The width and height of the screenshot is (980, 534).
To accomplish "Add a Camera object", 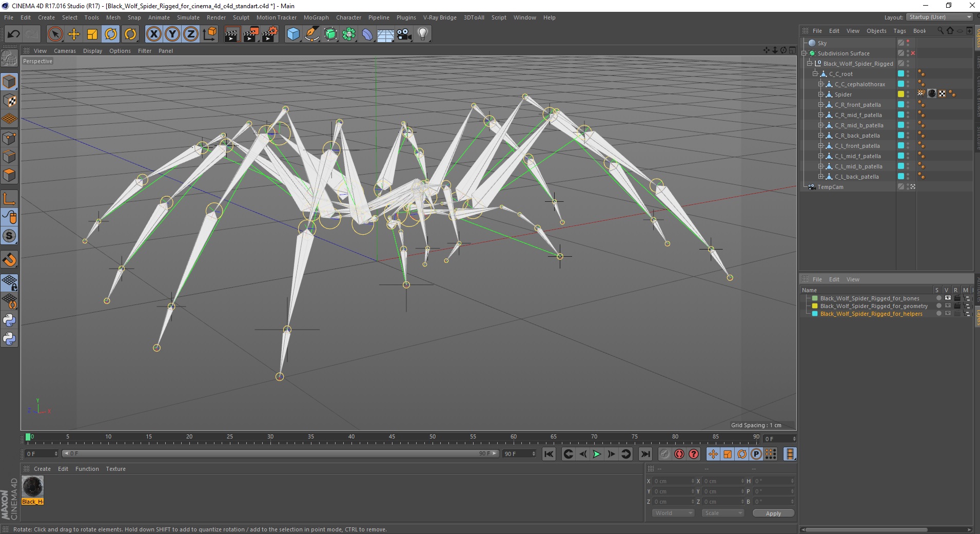I will point(404,34).
